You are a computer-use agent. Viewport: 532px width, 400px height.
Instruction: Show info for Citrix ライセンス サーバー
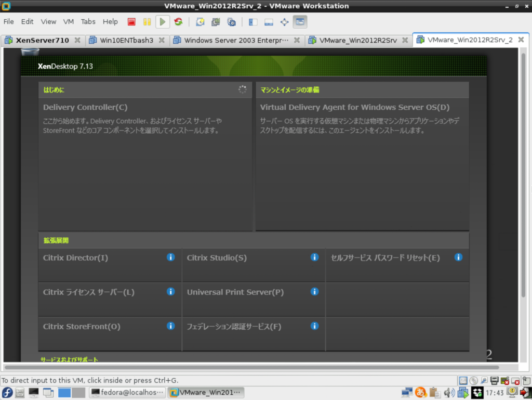[170, 291]
